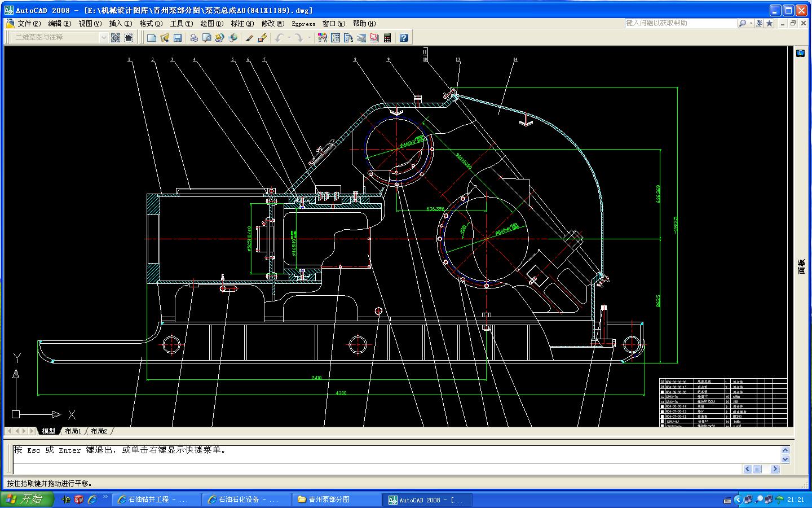Screen dimensions: 812x508
Task: Open Sheet Set Manager icon
Action: pyautogui.click(x=361, y=38)
